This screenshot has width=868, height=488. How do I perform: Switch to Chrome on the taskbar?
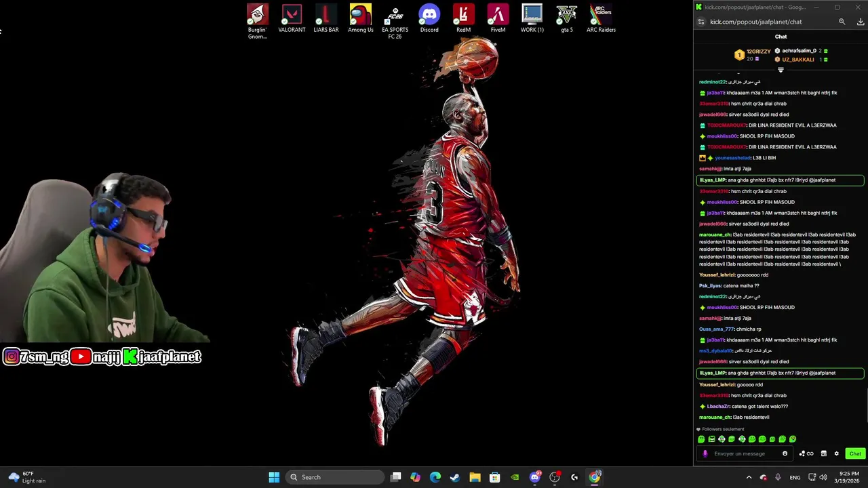point(595,477)
